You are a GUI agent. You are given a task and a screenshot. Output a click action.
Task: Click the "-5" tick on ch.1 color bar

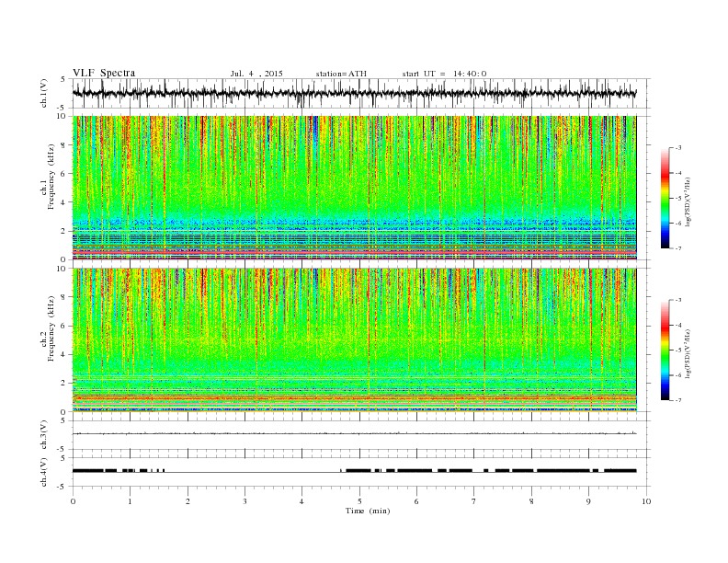coord(677,199)
